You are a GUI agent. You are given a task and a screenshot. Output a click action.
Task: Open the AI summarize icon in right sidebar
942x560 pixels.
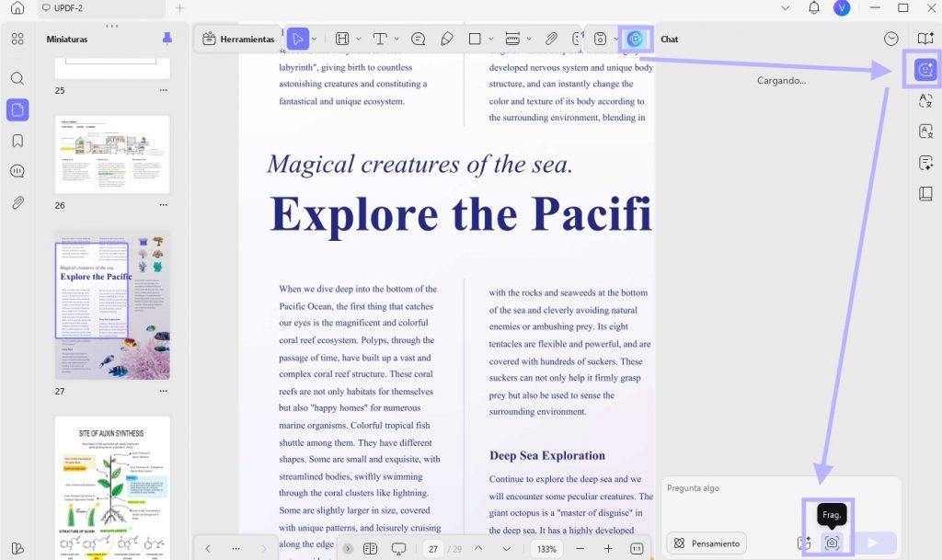pyautogui.click(x=925, y=163)
